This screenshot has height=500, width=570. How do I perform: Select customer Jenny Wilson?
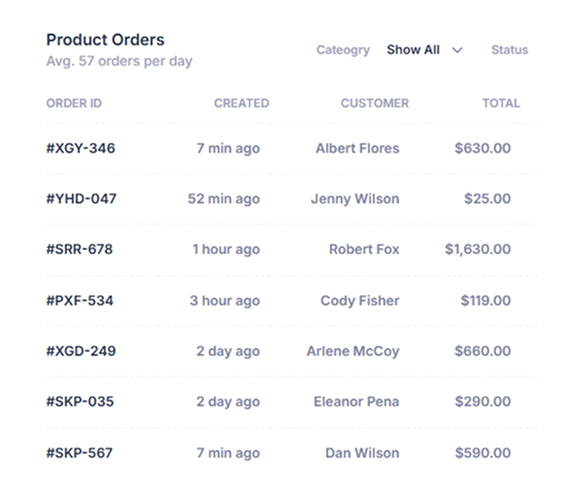[355, 199]
